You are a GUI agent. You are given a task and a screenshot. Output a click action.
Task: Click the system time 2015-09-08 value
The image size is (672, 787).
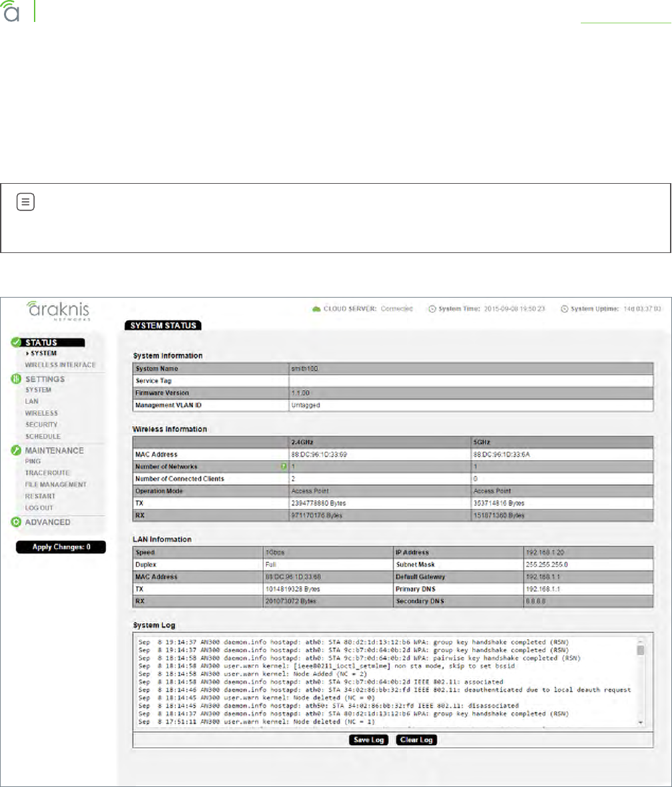[514, 309]
